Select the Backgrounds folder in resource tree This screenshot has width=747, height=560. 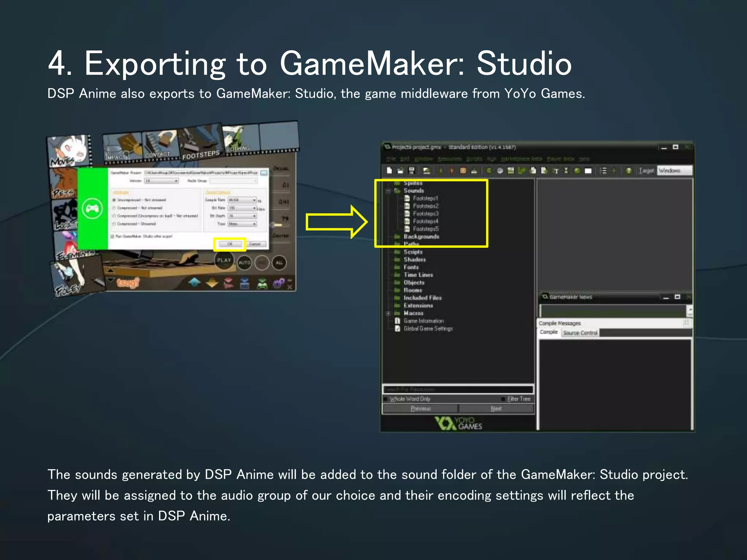417,237
